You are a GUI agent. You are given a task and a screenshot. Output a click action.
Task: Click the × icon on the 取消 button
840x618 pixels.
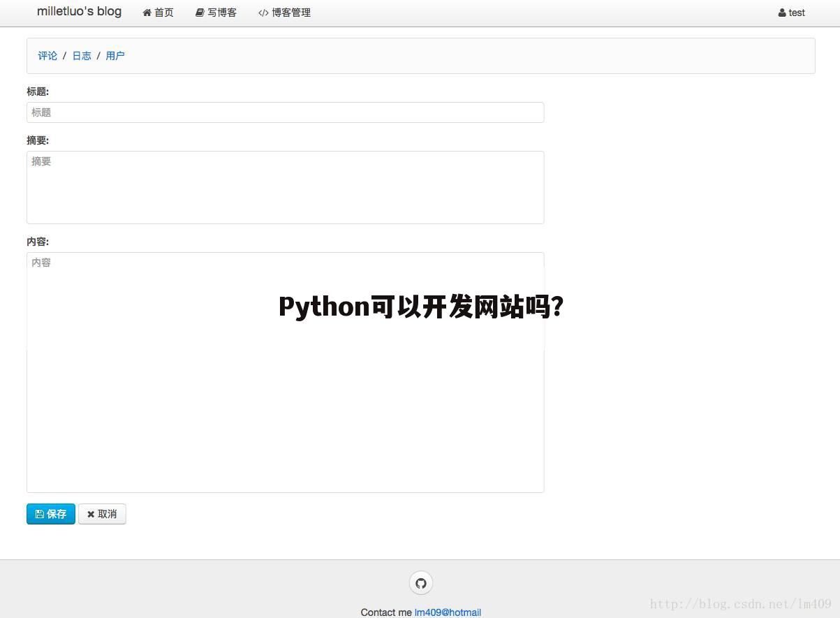[91, 513]
